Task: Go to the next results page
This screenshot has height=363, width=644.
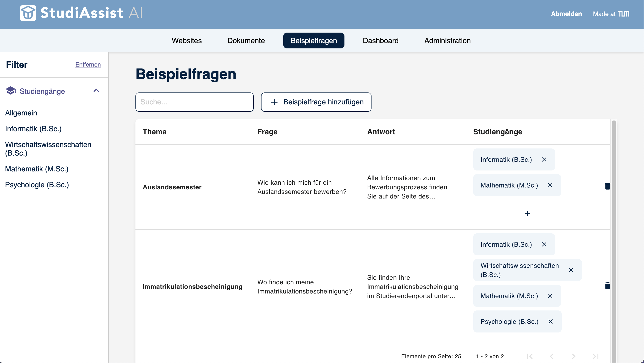Action: [573, 356]
